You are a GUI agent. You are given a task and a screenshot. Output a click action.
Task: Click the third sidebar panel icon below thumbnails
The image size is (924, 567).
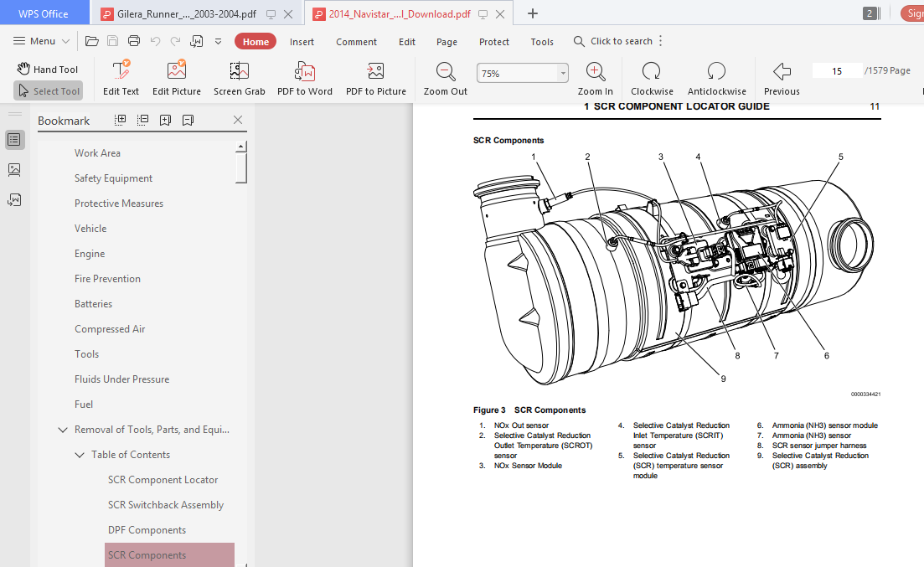[15, 200]
